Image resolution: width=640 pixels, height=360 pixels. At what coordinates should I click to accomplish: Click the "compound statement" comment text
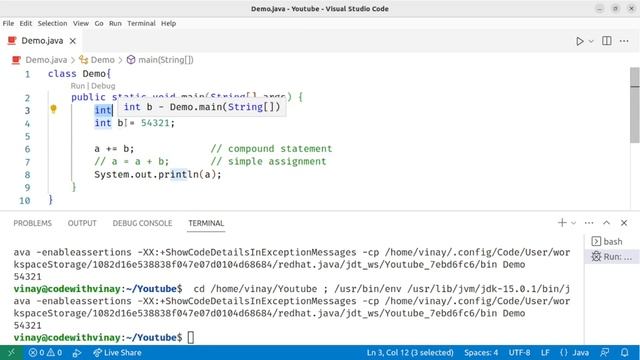pos(280,149)
